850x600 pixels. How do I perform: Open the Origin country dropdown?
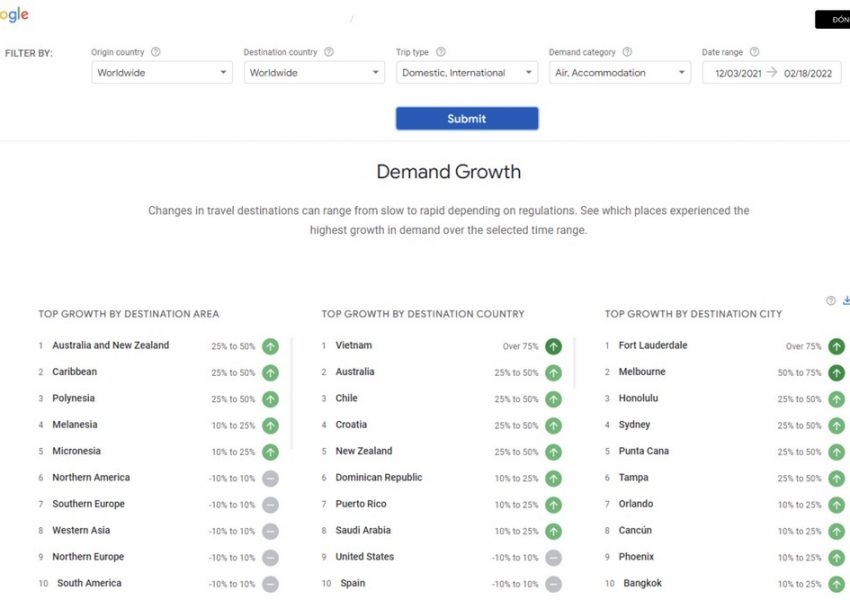(x=162, y=73)
